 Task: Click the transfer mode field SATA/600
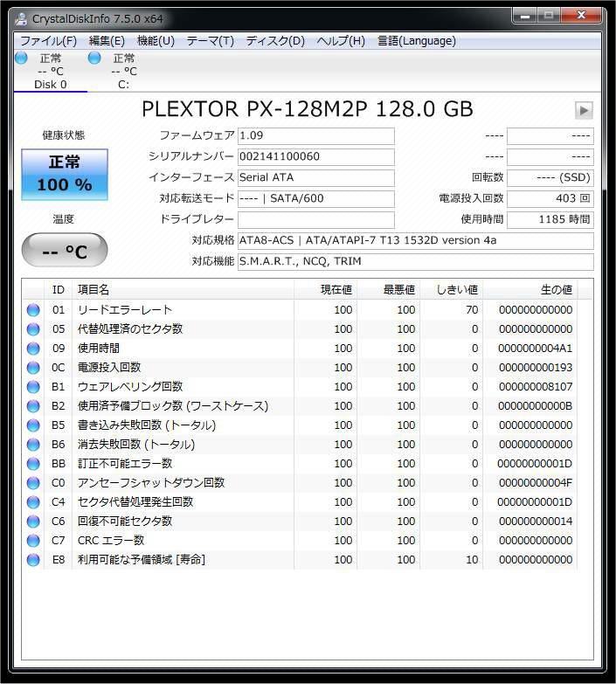315,199
